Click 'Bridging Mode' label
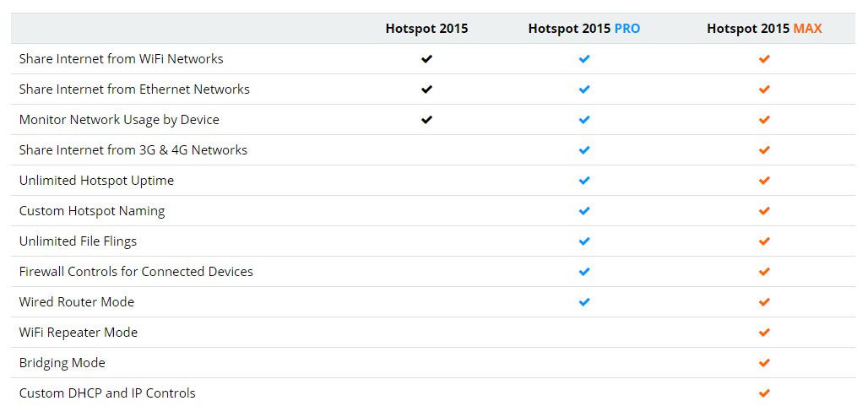Image resolution: width=868 pixels, height=417 pixels. (62, 364)
